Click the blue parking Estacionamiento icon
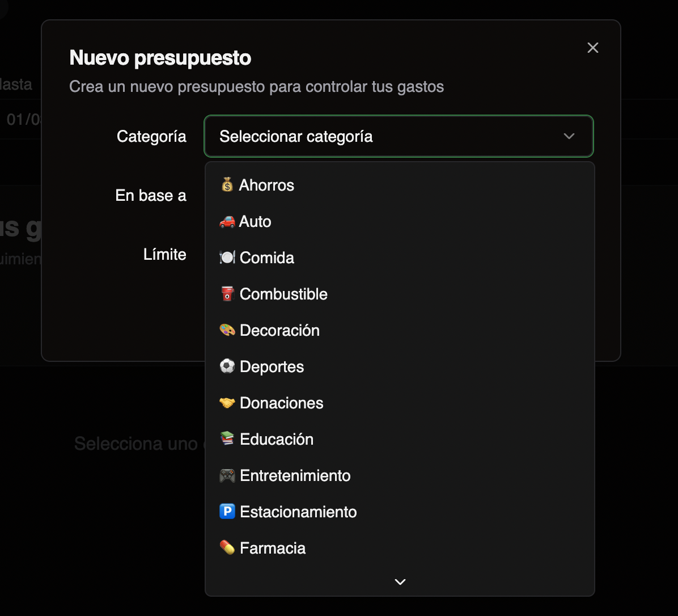Viewport: 678px width, 616px height. click(x=227, y=512)
